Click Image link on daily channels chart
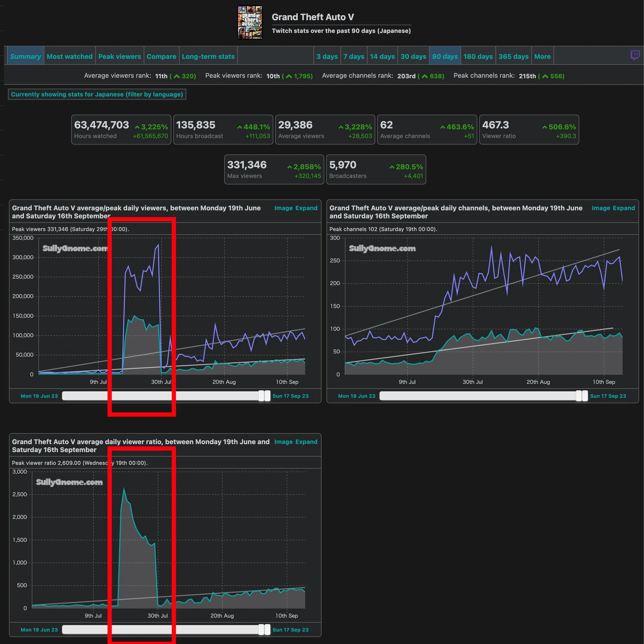 [x=601, y=208]
